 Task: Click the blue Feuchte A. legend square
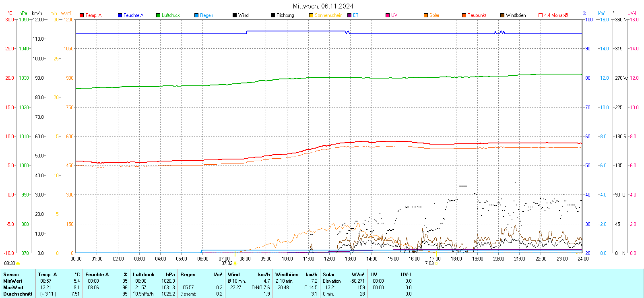(x=120, y=15)
